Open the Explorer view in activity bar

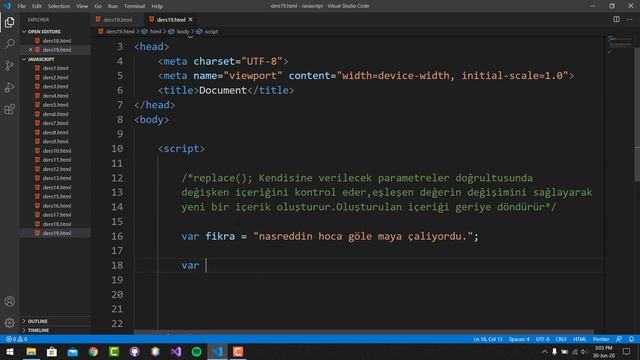pos(9,22)
